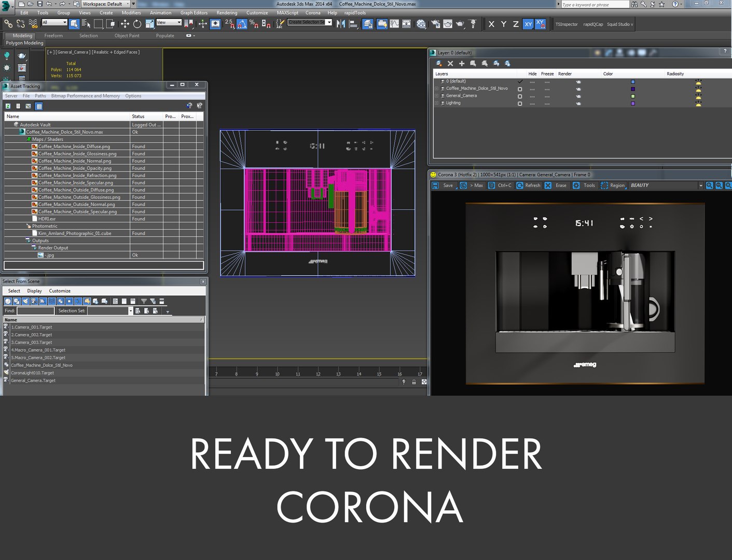Constrain transform to the Z axis
This screenshot has width=732, height=560.
coord(515,24)
